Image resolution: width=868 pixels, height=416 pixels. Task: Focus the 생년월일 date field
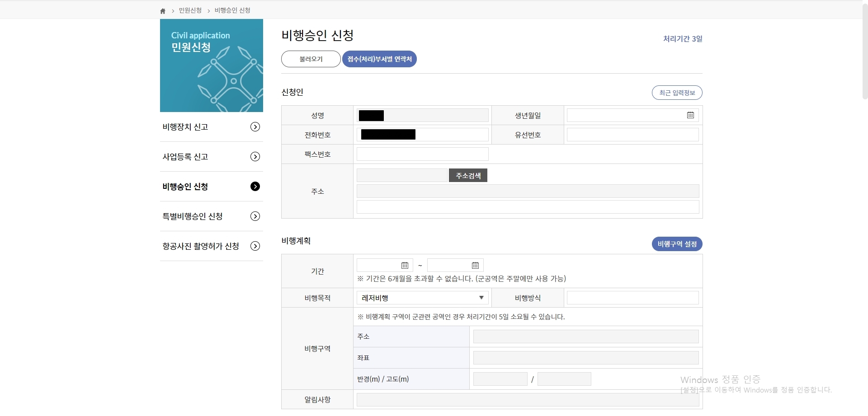click(x=632, y=115)
